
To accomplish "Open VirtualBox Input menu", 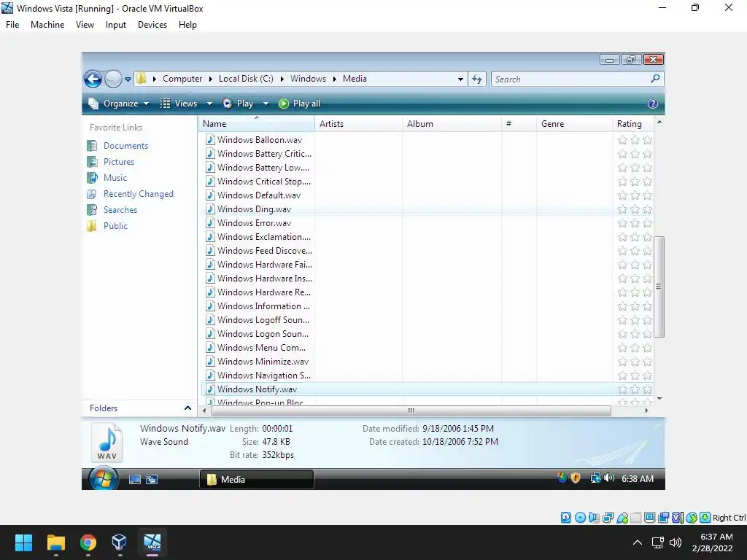I will [116, 25].
